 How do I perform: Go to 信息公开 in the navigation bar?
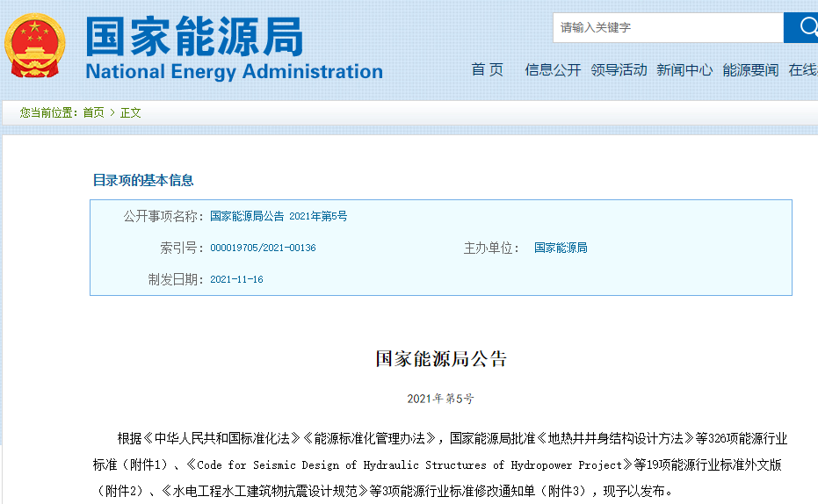tap(553, 70)
